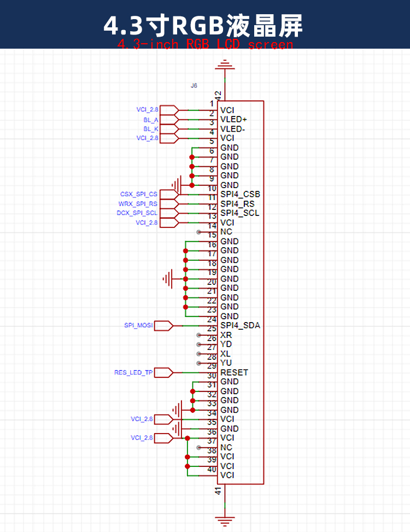Select the SPI4_SDA pin label
The width and height of the screenshot is (410, 532).
[x=240, y=325]
